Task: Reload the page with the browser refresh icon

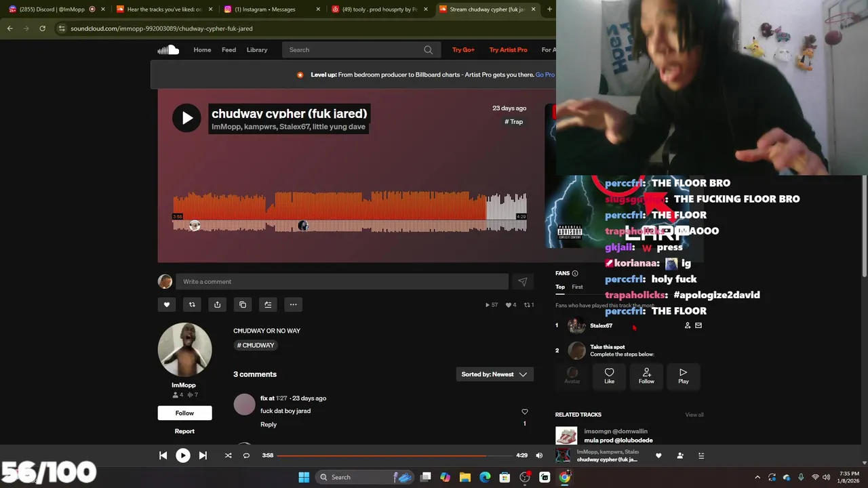Action: tap(42, 28)
